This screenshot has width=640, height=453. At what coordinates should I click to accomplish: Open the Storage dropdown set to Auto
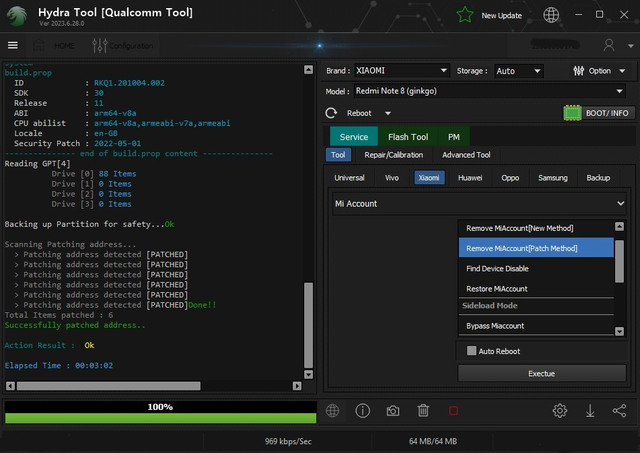(x=519, y=71)
